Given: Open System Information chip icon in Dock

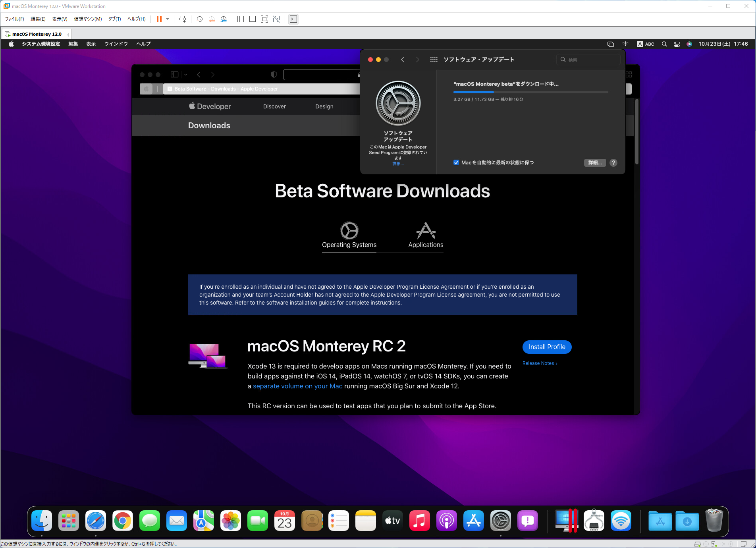Looking at the screenshot, I should coord(594,521).
